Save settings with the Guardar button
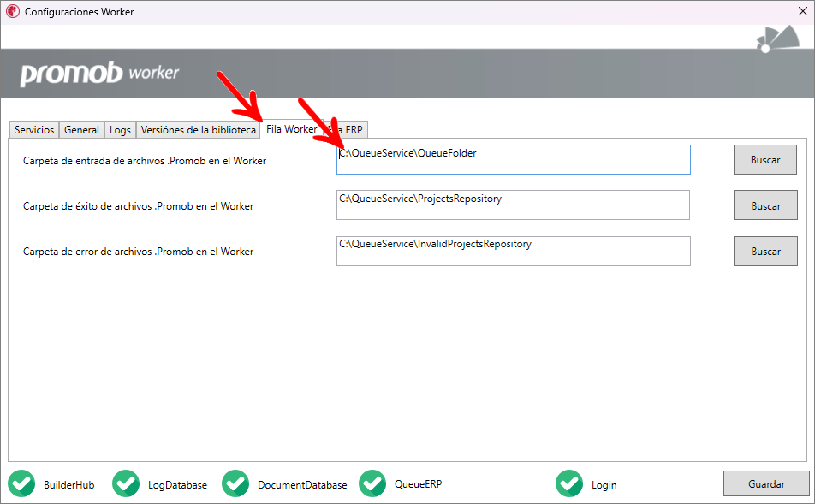Image resolution: width=815 pixels, height=504 pixels. 766,483
